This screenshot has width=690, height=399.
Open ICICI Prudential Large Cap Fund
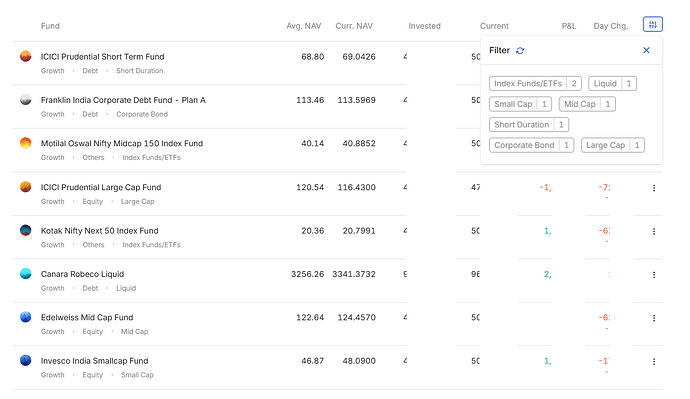101,187
